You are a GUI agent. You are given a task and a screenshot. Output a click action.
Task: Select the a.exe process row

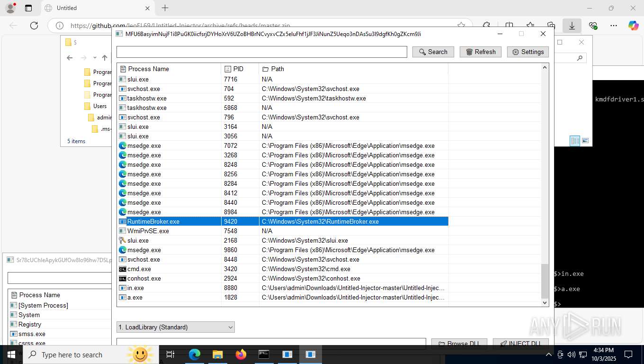click(x=283, y=297)
